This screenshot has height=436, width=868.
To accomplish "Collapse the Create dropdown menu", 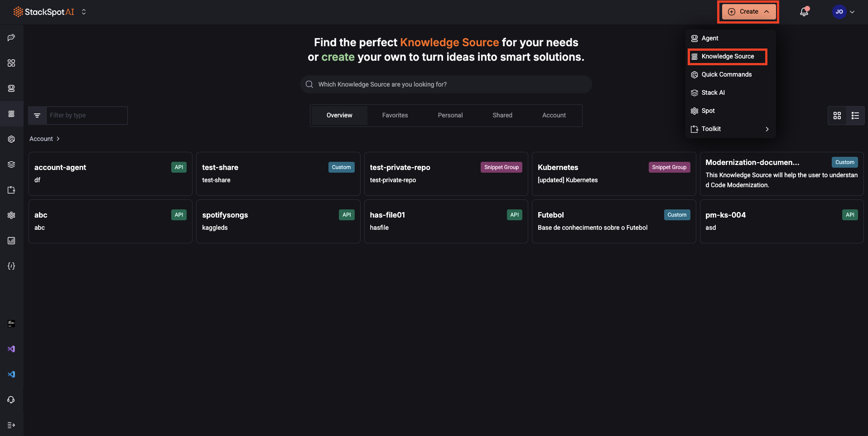I will tap(747, 11).
